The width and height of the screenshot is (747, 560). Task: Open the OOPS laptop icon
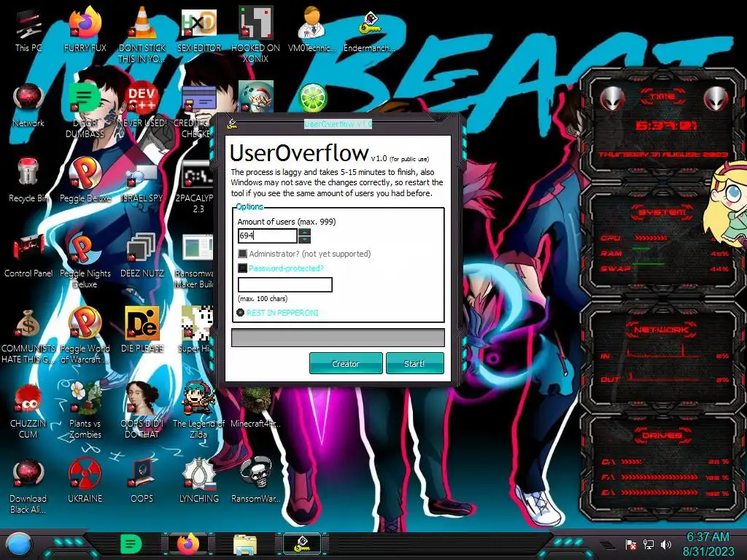point(142,481)
